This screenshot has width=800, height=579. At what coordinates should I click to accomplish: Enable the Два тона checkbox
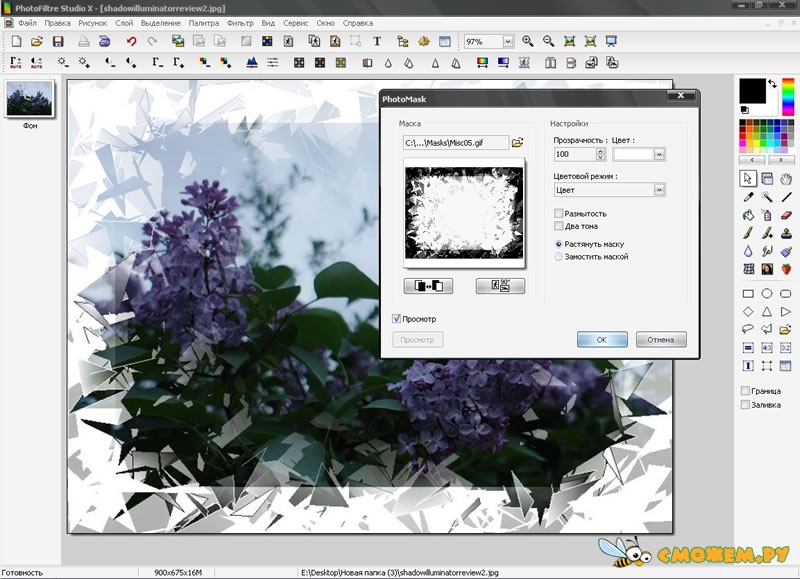pos(559,225)
